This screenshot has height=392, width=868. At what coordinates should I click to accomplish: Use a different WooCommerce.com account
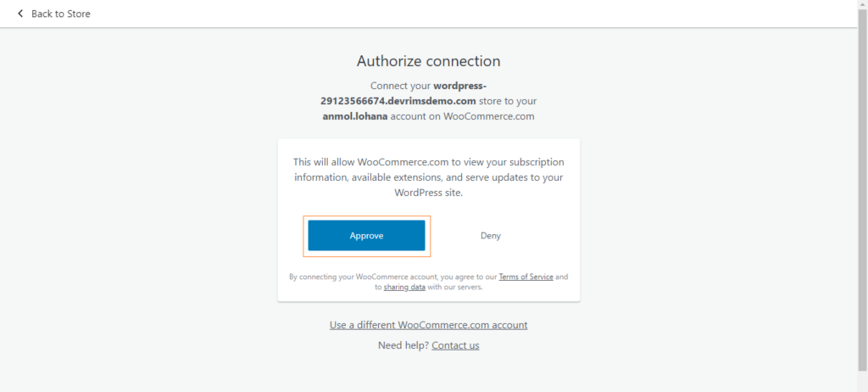click(428, 325)
